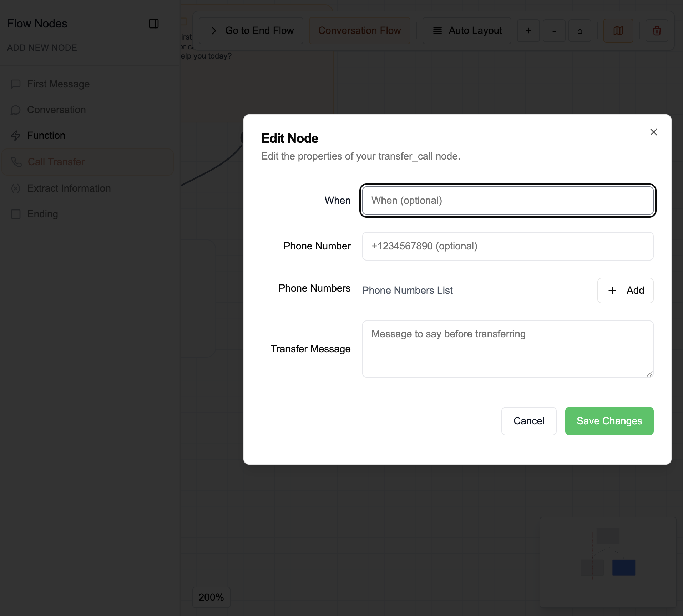Screen dimensions: 683x616
Task: Select the First Message node type
Action: [58, 84]
